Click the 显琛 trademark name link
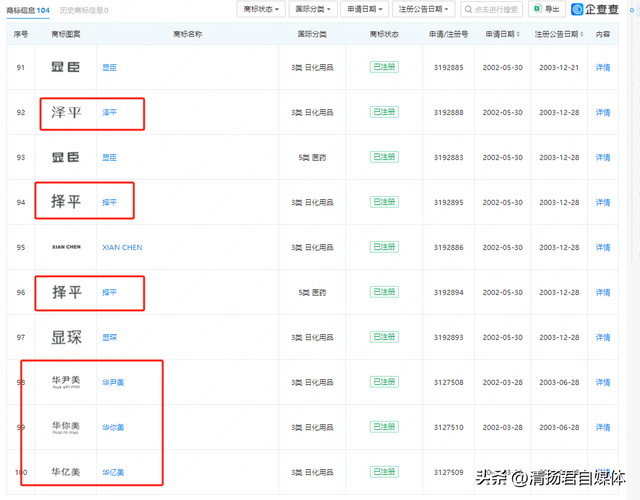 109,337
